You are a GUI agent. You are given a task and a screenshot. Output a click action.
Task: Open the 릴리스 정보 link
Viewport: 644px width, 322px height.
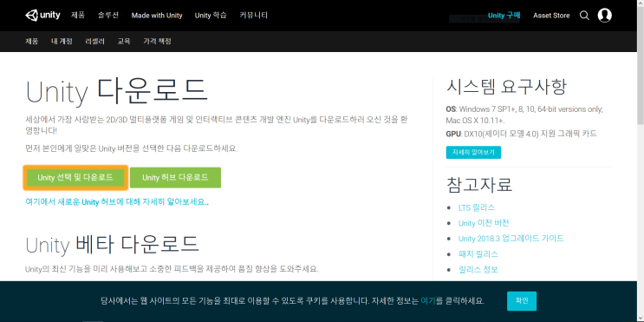click(x=478, y=269)
